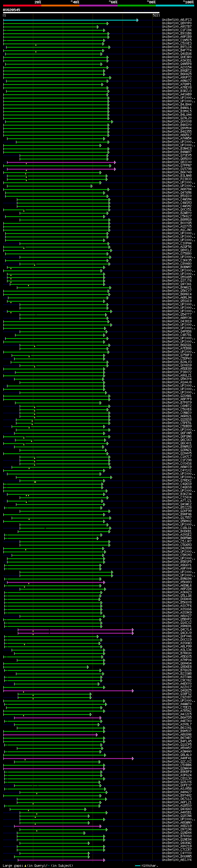The image size is (197, 868).
Task: Select hit UniRef100_Q4UDU6
Action: coord(177,54)
